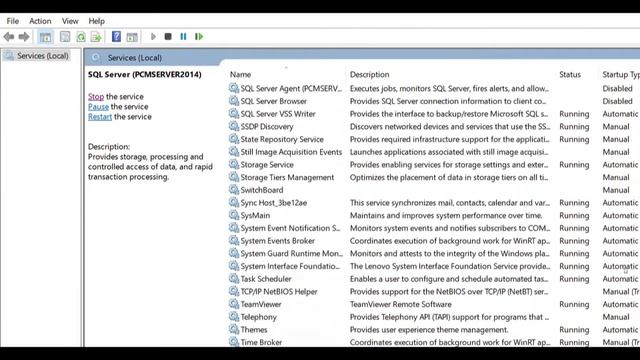Click the Refresh toolbar icon
The width and height of the screenshot is (640, 360).
(x=81, y=37)
